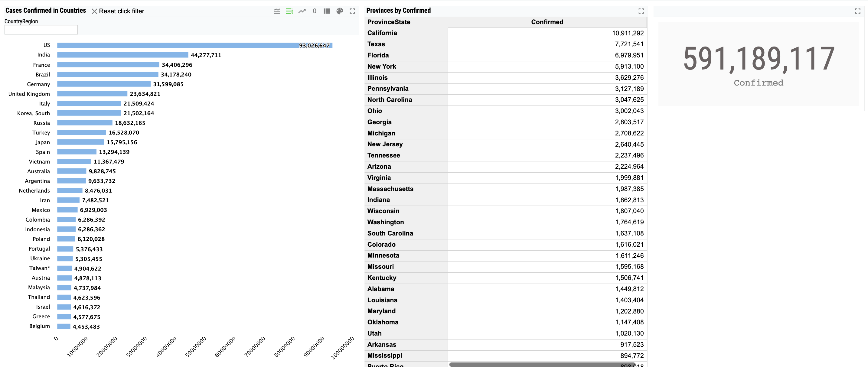
Task: Sort by the ProvinceState column header
Action: [406, 22]
